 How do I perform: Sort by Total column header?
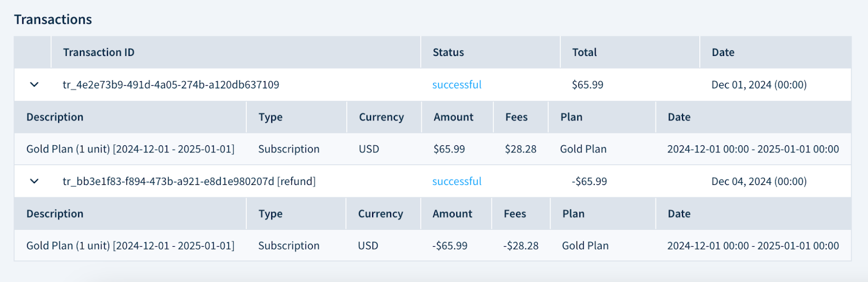pyautogui.click(x=584, y=53)
